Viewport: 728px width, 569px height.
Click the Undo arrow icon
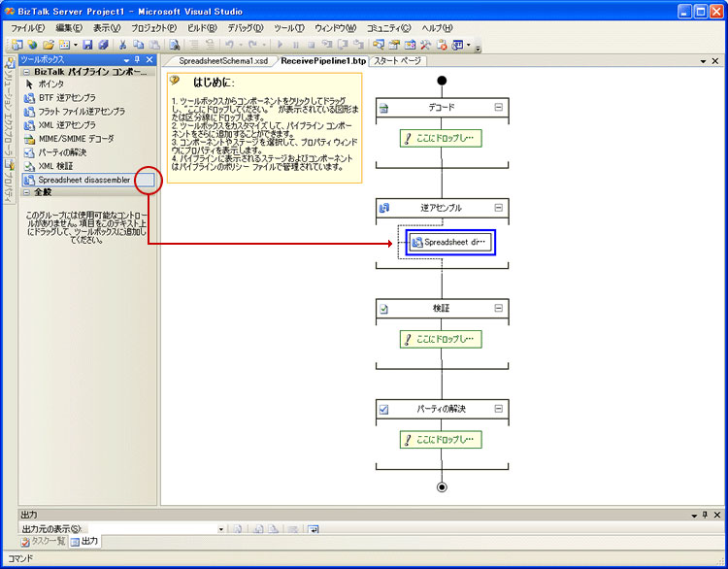(x=229, y=45)
